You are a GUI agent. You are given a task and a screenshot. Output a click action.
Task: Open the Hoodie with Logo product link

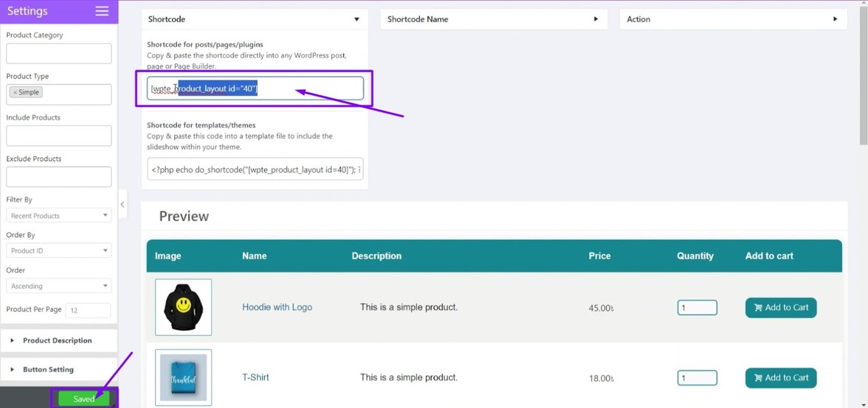pyautogui.click(x=277, y=307)
